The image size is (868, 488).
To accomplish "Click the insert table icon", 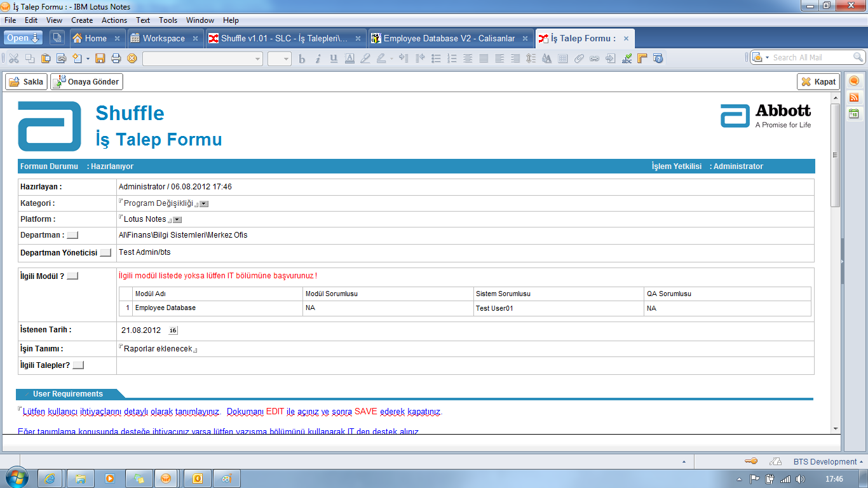I will tap(562, 58).
